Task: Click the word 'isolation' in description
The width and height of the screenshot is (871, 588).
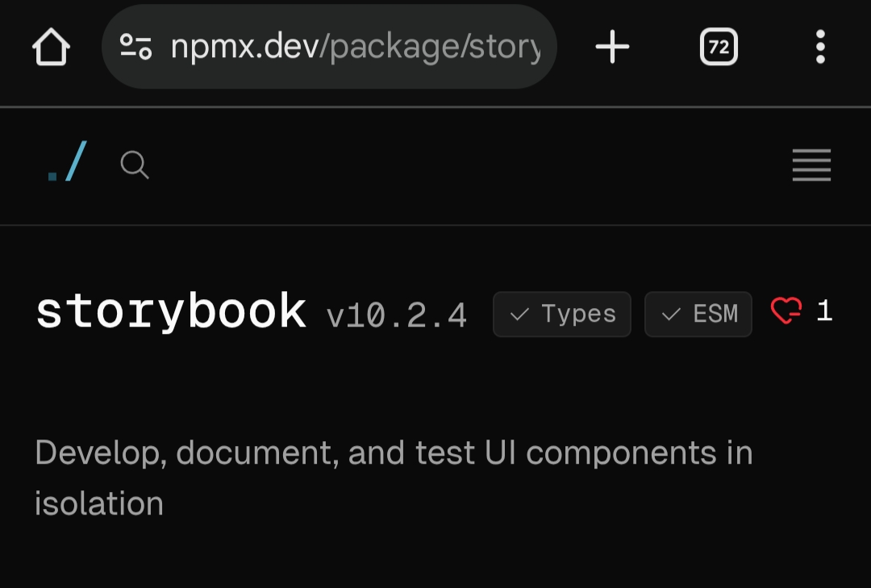Action: point(99,503)
